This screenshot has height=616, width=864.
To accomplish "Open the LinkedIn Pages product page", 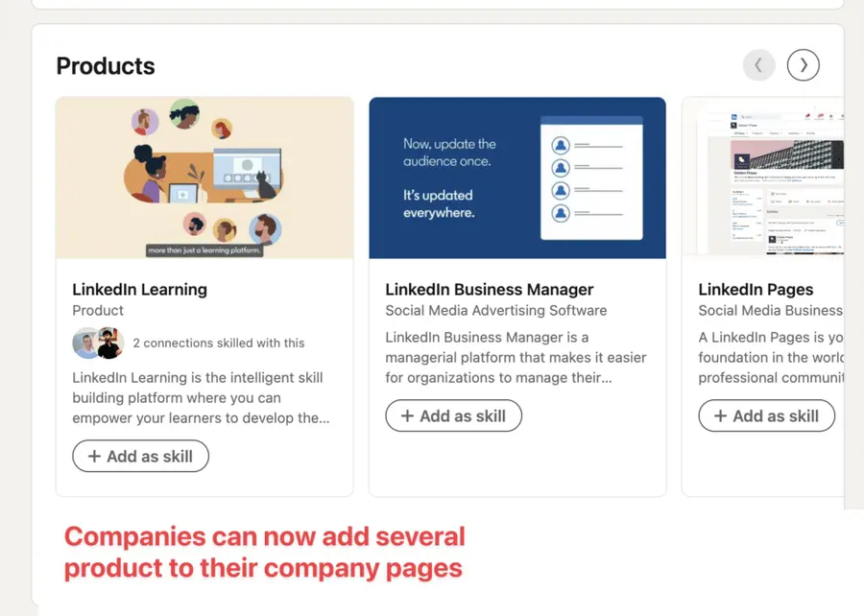I will [755, 289].
